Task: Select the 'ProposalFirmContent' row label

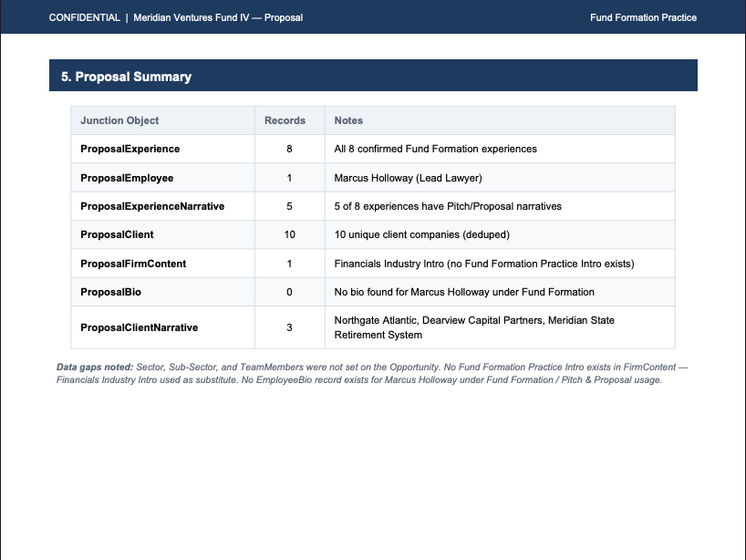Action: (x=133, y=264)
